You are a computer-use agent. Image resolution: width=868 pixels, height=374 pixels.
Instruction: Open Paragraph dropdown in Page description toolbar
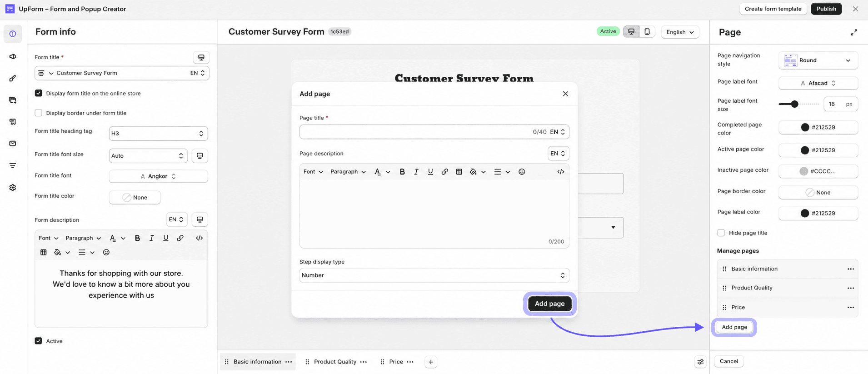(x=348, y=172)
